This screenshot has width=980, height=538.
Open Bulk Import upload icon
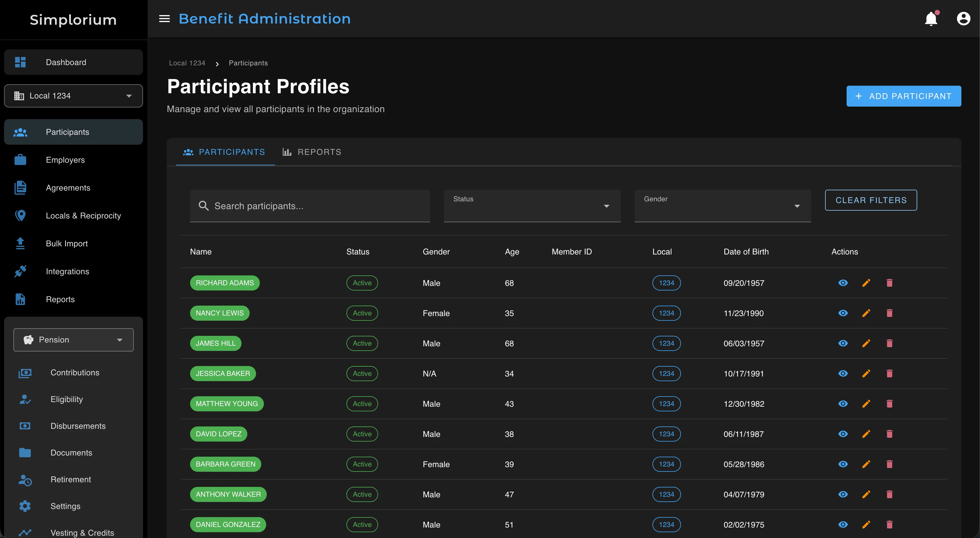(x=20, y=243)
